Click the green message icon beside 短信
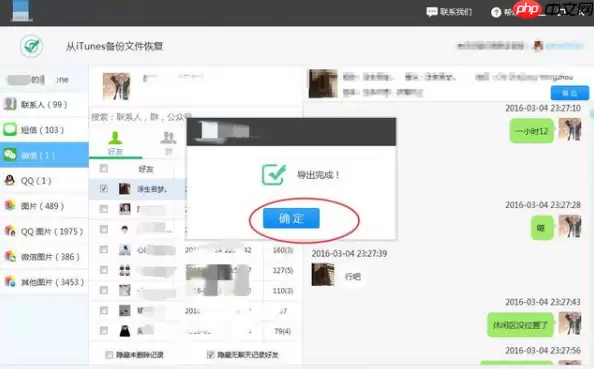The image size is (594, 369). [x=10, y=129]
